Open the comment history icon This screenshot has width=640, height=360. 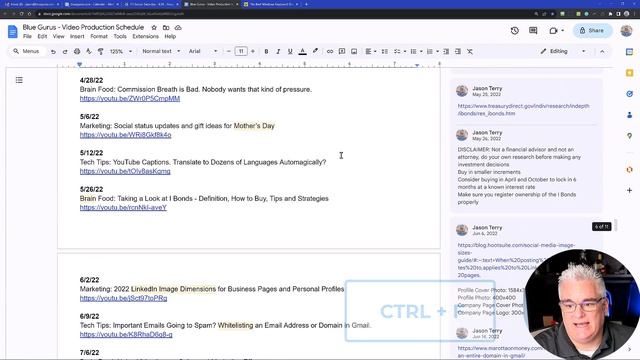(x=533, y=31)
